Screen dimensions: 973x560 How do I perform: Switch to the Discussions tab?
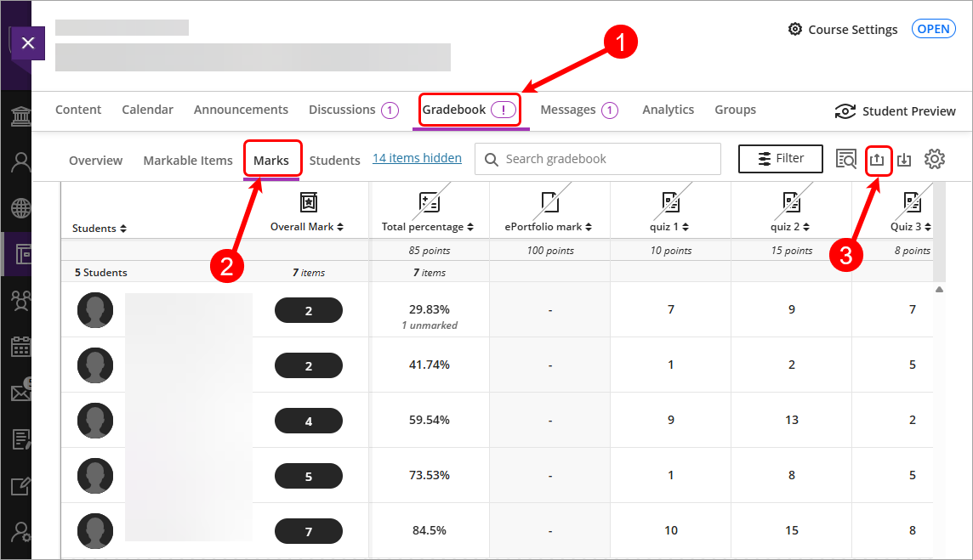[x=342, y=110]
